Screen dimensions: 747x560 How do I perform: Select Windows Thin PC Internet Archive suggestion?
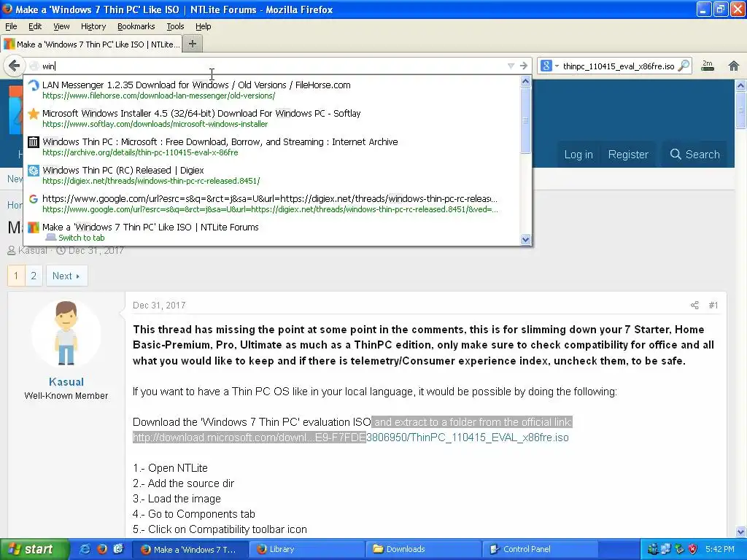point(271,147)
